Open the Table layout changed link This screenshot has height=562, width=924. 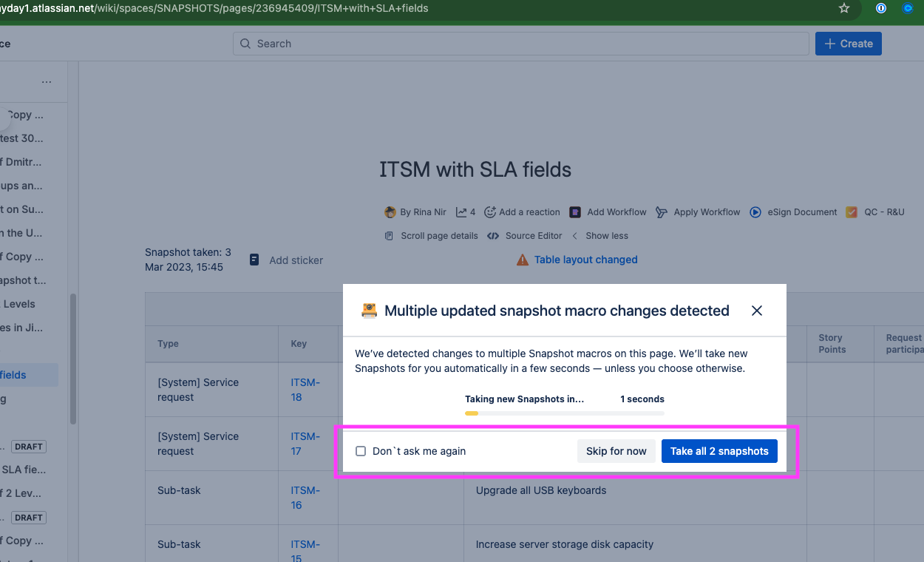click(586, 260)
